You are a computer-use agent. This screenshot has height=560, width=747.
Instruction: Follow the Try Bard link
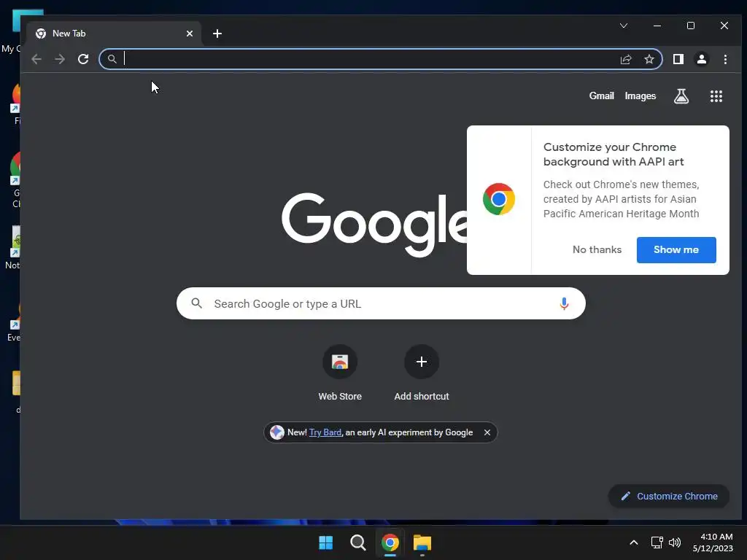pyautogui.click(x=325, y=432)
